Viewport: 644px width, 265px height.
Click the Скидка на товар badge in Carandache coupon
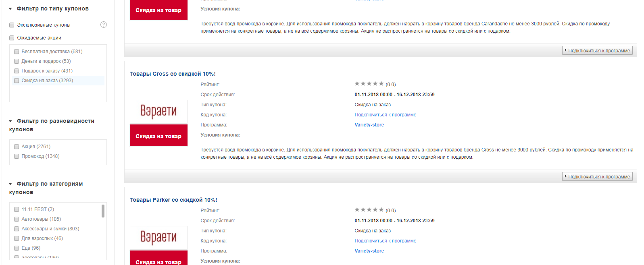click(x=158, y=10)
